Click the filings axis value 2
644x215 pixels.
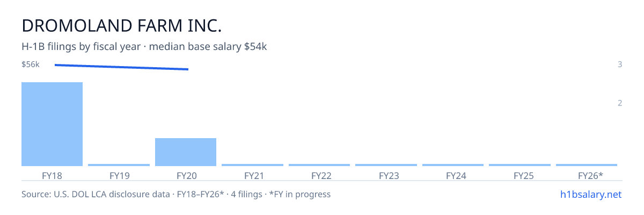620,103
